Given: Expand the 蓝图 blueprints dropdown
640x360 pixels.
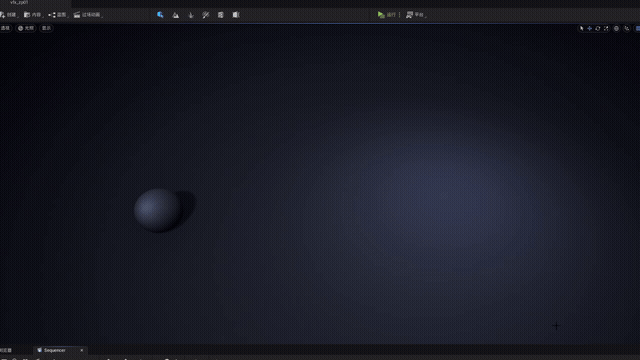Looking at the screenshot, I should tap(58, 15).
